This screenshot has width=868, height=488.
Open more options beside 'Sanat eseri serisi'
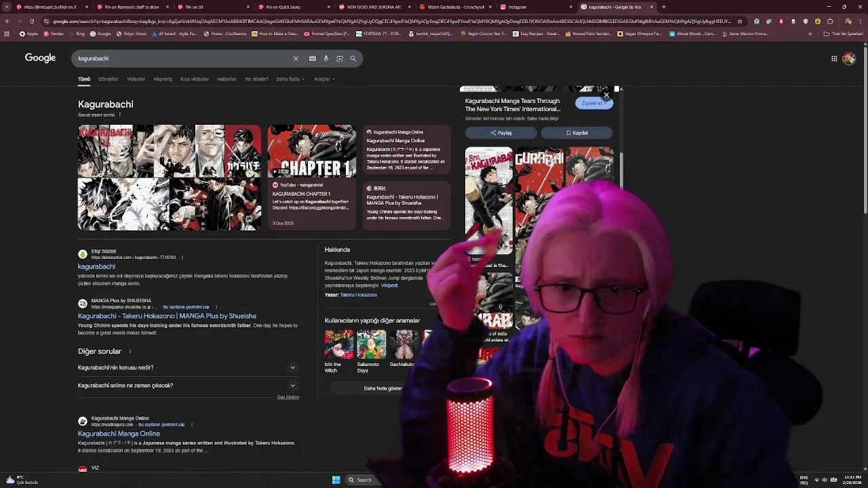pyautogui.click(x=120, y=115)
